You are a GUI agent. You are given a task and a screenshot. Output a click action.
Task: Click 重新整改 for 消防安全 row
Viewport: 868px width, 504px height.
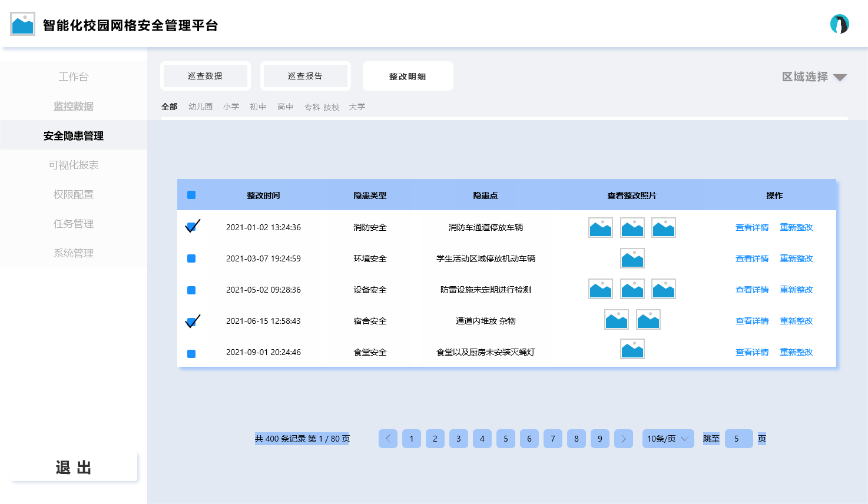tap(797, 227)
